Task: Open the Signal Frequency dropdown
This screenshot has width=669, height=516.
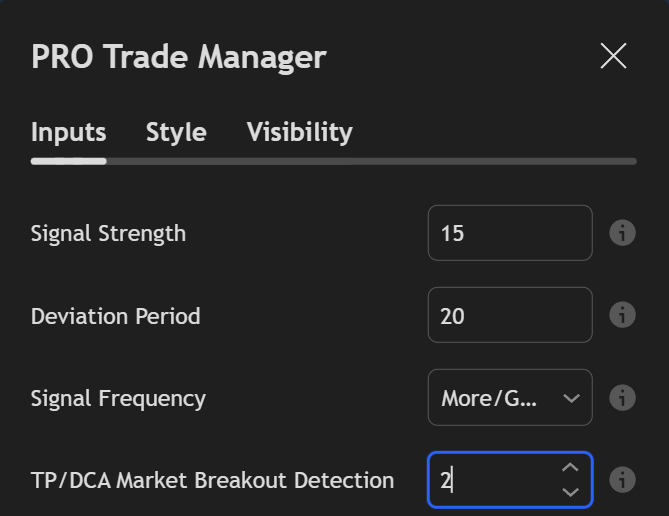Action: [x=509, y=398]
